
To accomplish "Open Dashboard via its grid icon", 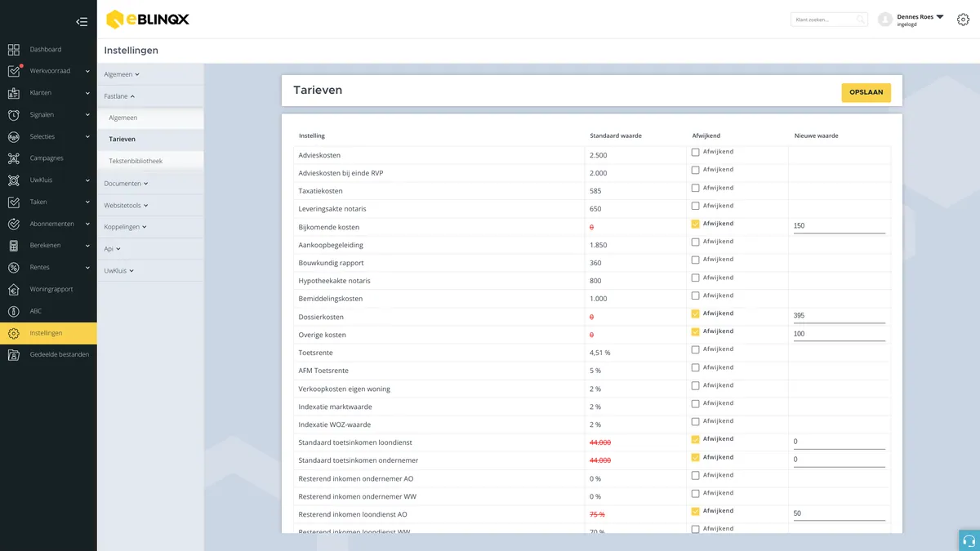I will pos(14,50).
